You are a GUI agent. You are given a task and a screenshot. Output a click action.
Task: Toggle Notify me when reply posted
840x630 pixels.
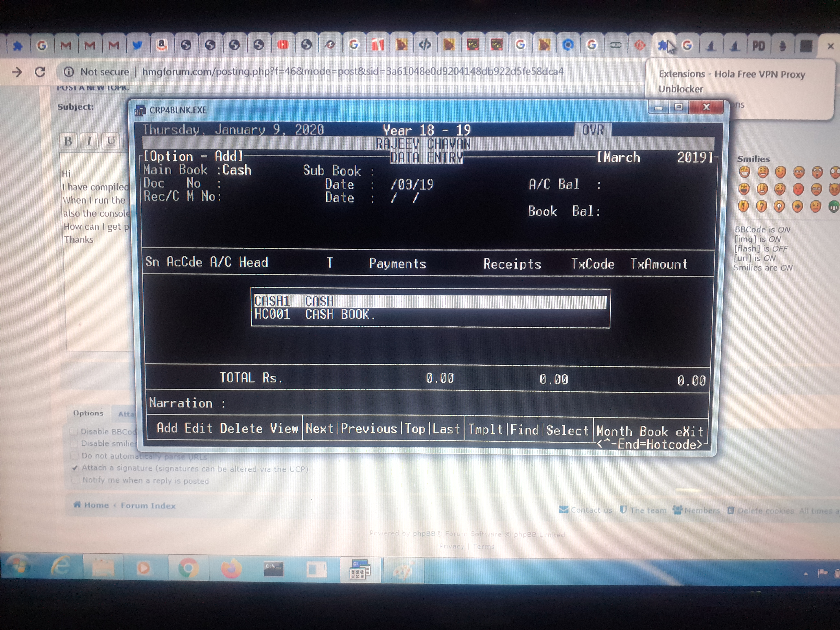75,480
